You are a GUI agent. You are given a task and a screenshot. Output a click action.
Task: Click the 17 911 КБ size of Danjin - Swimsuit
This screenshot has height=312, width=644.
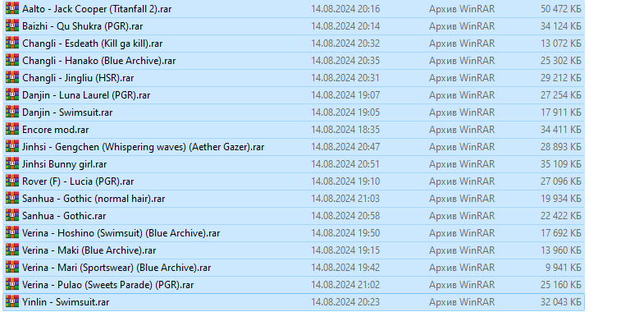point(561,112)
